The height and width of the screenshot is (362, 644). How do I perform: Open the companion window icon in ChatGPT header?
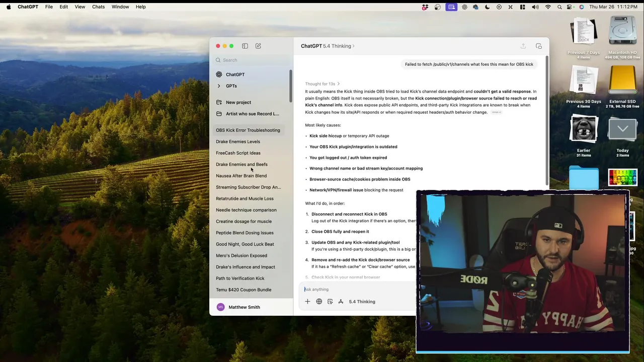[x=539, y=46]
